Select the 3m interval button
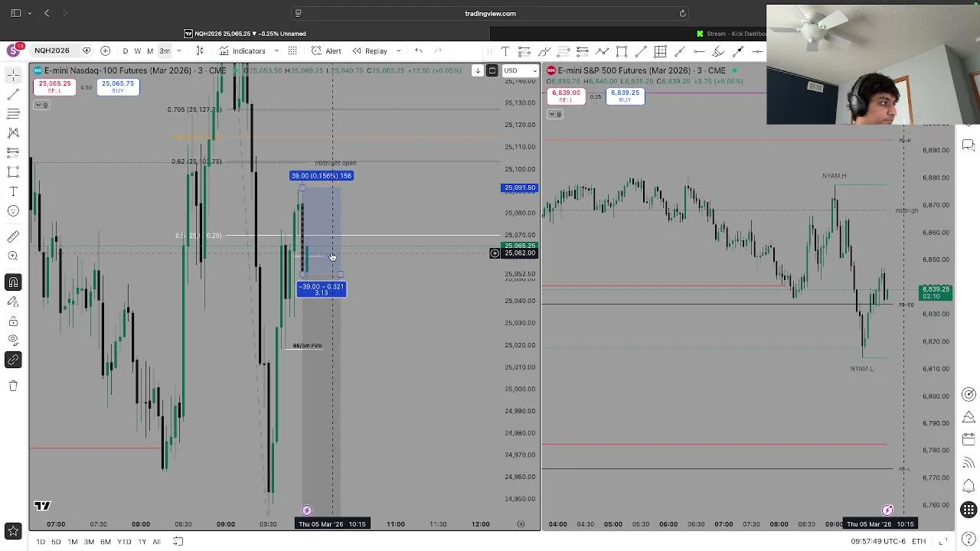 point(165,51)
